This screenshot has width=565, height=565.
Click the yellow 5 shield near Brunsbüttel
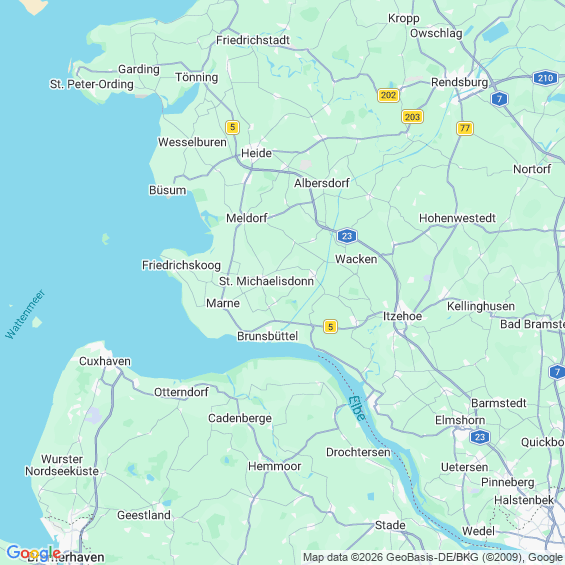[x=330, y=326]
